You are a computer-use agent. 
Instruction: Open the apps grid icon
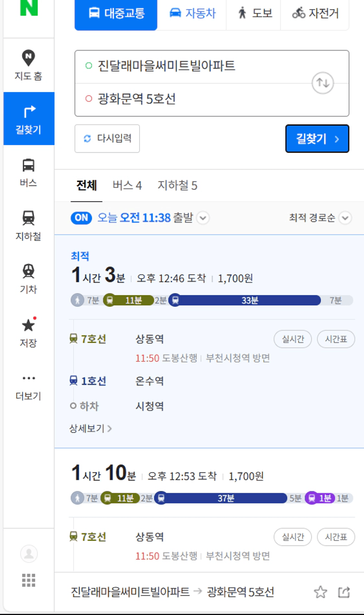pos(29,580)
